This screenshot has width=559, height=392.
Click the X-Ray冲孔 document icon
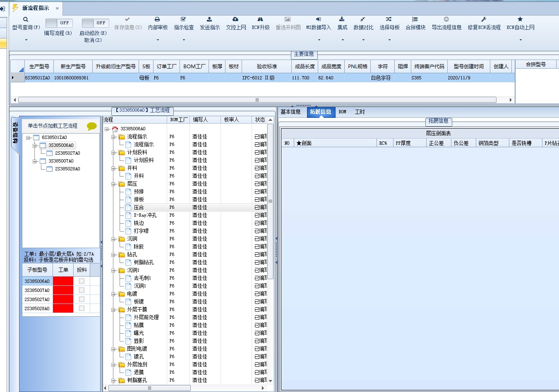pos(128,215)
